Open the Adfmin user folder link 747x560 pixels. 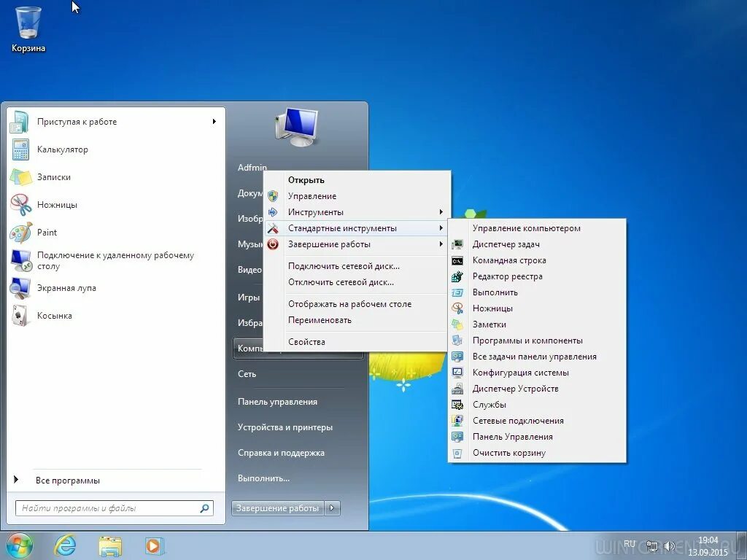(252, 168)
